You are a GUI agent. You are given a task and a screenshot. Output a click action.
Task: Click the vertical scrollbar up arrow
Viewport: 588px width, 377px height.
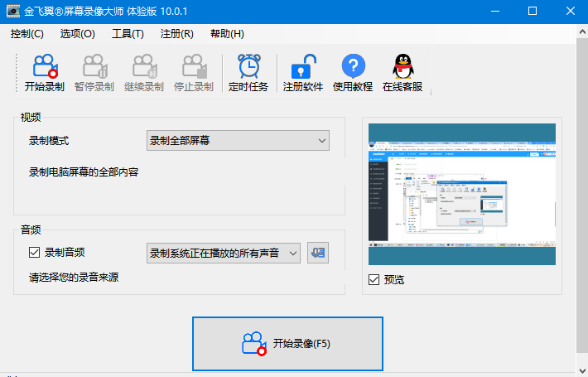pos(582,31)
